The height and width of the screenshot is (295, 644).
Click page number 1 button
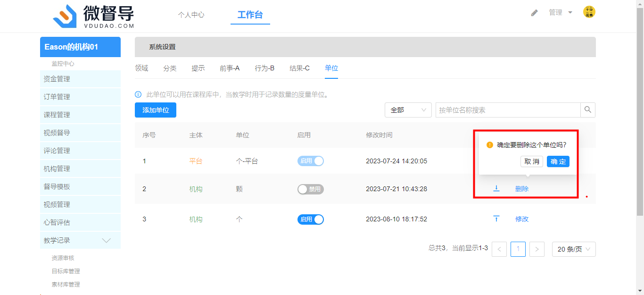point(518,249)
